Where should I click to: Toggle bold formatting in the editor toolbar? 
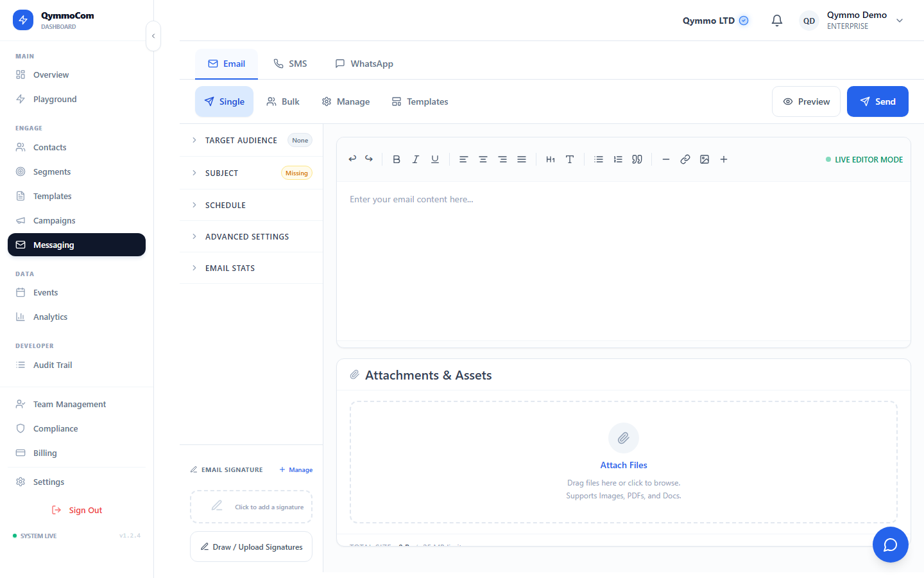pyautogui.click(x=397, y=159)
